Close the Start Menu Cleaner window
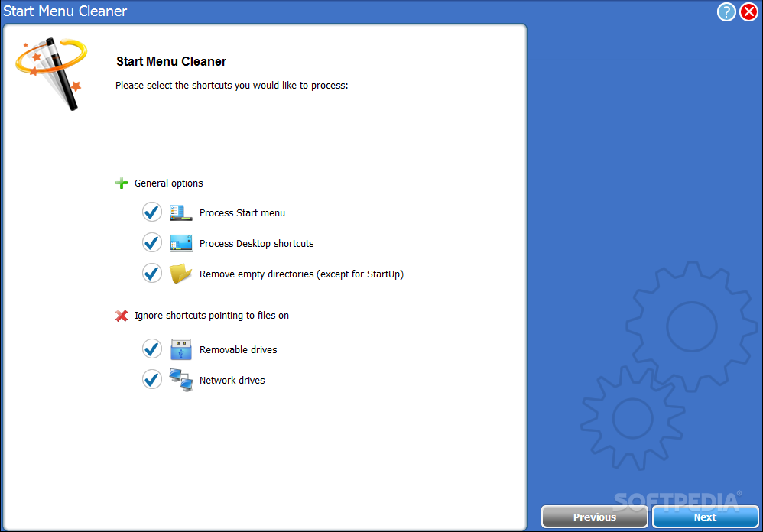The image size is (763, 532). [749, 11]
